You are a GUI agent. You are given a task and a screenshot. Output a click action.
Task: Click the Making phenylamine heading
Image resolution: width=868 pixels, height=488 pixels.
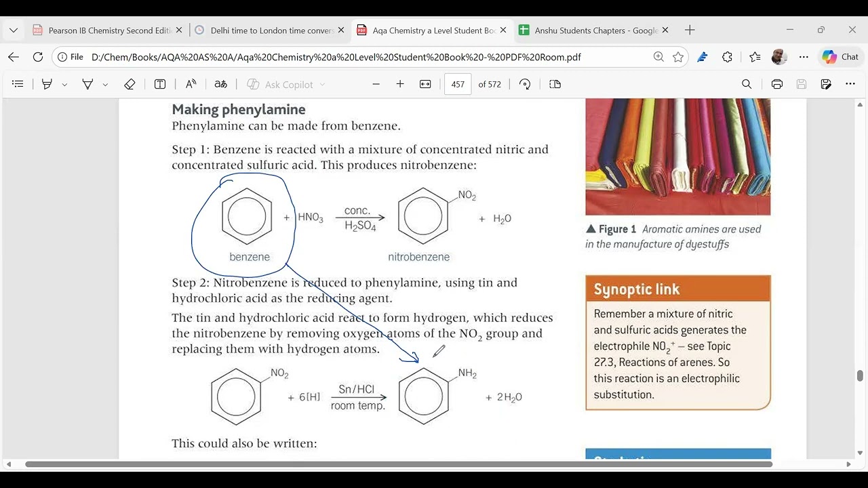(239, 109)
